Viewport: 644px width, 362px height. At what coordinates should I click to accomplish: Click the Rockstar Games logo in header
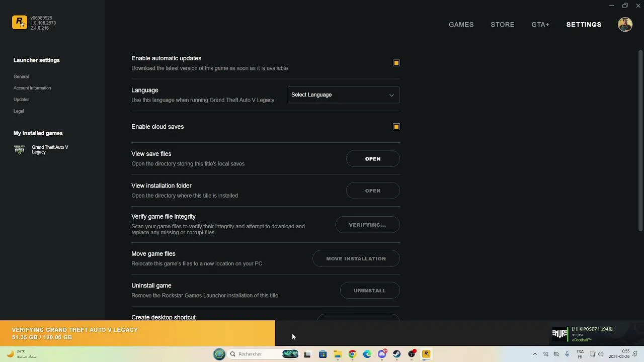(x=20, y=23)
